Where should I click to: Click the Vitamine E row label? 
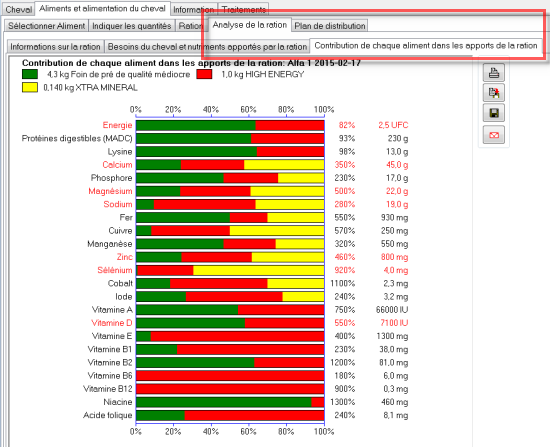coord(112,336)
